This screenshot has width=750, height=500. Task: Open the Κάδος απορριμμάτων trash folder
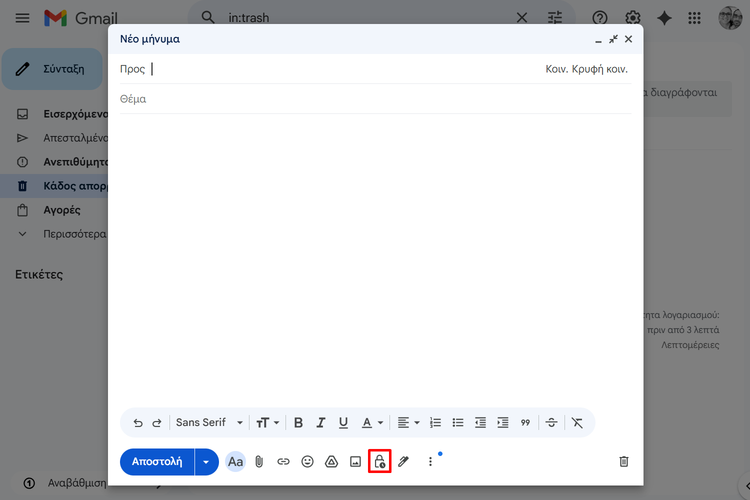55,186
